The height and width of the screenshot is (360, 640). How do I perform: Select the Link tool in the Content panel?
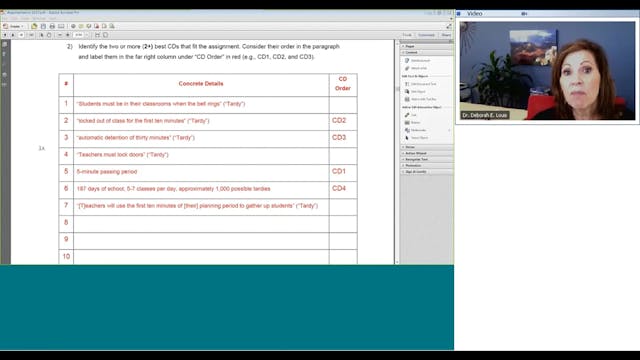click(411, 115)
